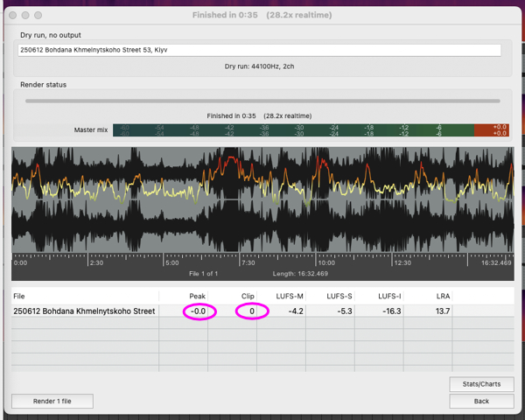Click the 10:00 marker on the timeline
Image resolution: width=525 pixels, height=420 pixels.
point(326,262)
